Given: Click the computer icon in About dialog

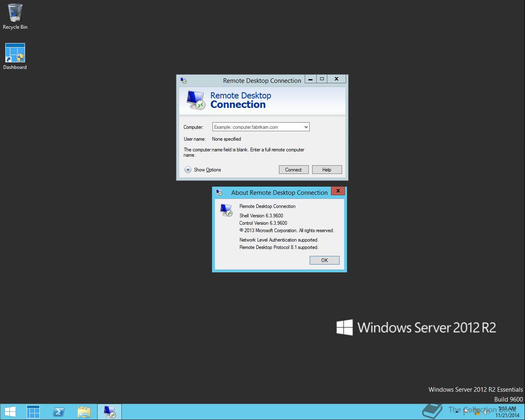Looking at the screenshot, I should tap(226, 210).
